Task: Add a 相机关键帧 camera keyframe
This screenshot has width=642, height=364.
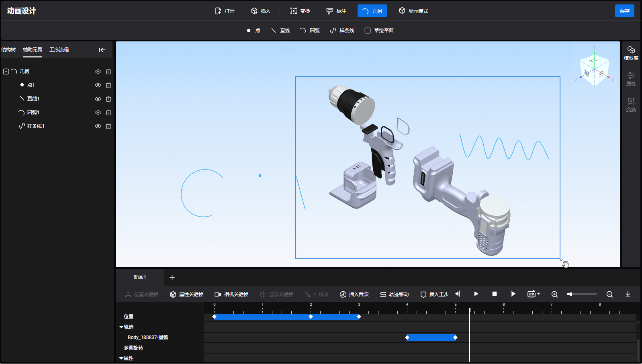Action: 231,294
